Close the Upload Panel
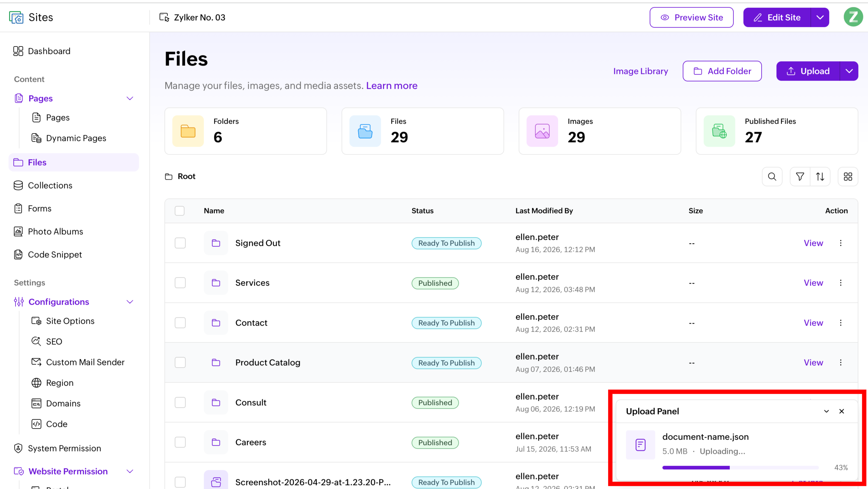Viewport: 868px width, 489px height. coord(841,411)
